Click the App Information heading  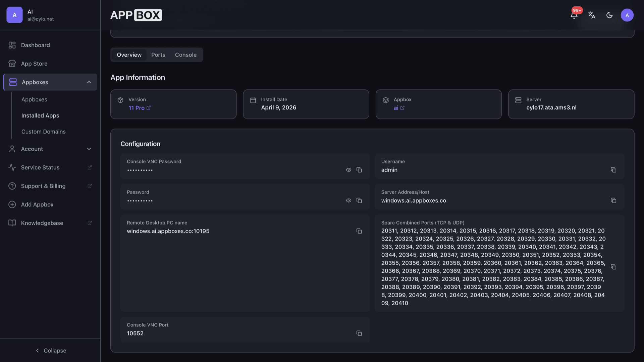[x=138, y=77]
